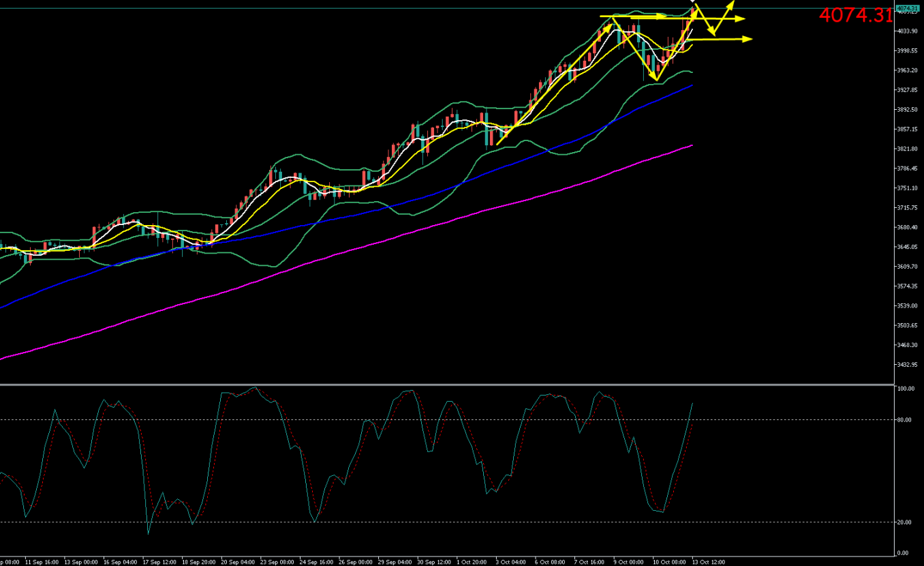Image resolution: width=924 pixels, height=566 pixels.
Task: Click the 3432.95 label on price scale
Action: click(906, 365)
